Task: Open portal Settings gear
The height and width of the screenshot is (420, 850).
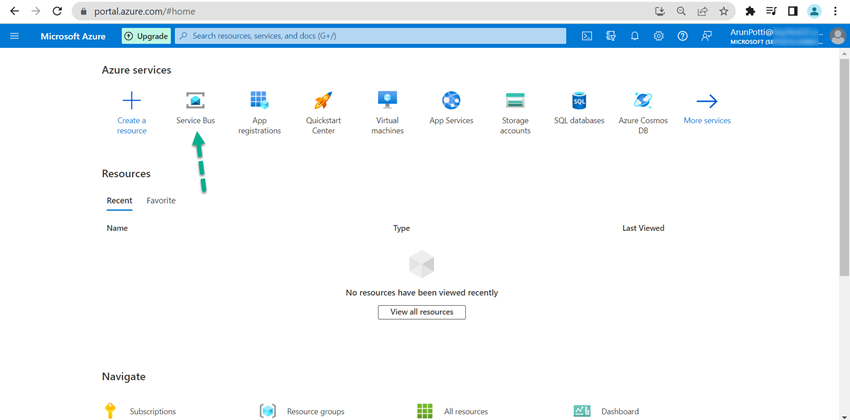Action: [x=659, y=36]
